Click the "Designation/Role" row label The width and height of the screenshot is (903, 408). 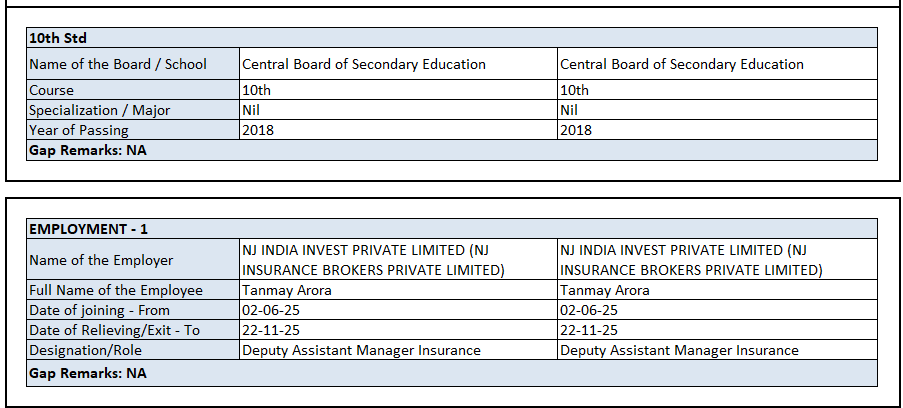tap(85, 350)
